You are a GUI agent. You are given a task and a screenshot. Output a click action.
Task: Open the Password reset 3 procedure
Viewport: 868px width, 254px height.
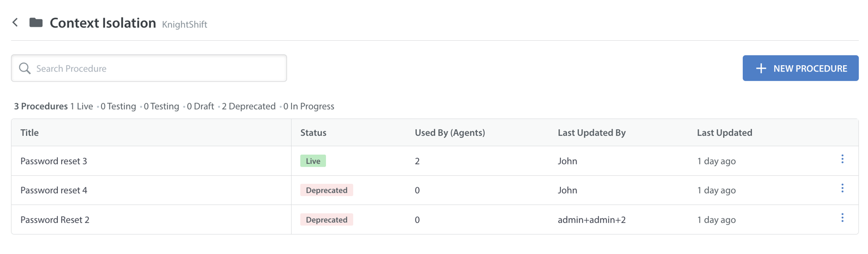tap(54, 161)
